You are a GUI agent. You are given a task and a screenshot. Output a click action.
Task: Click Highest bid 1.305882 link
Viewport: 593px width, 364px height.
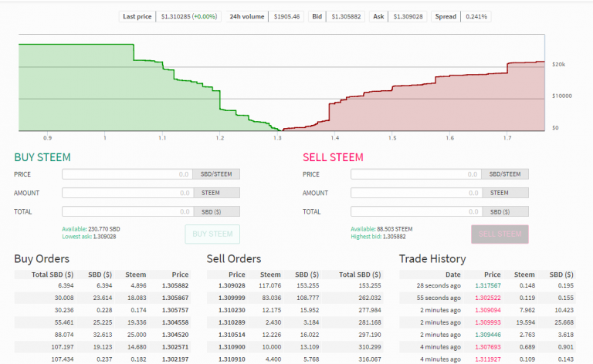click(x=378, y=237)
